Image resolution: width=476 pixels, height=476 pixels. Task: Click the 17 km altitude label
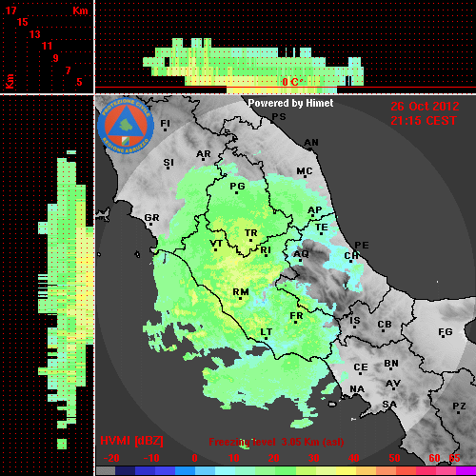(x=10, y=10)
